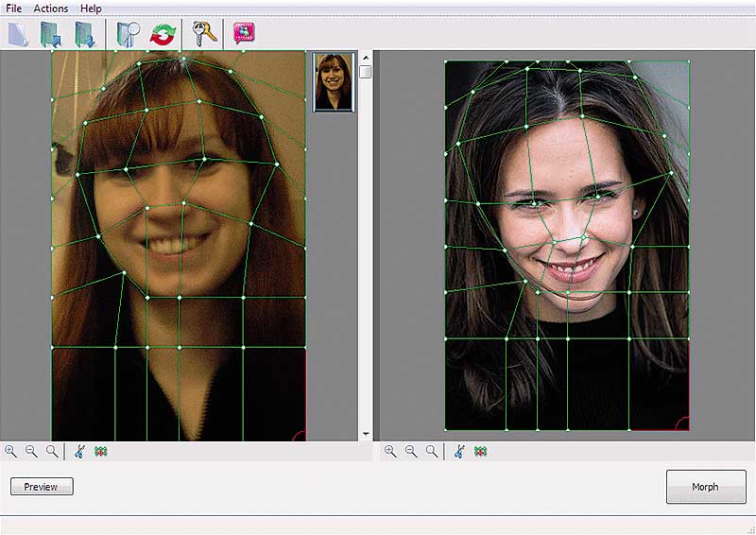This screenshot has width=756, height=535.
Task: Open the Help menu
Action: tap(91, 9)
